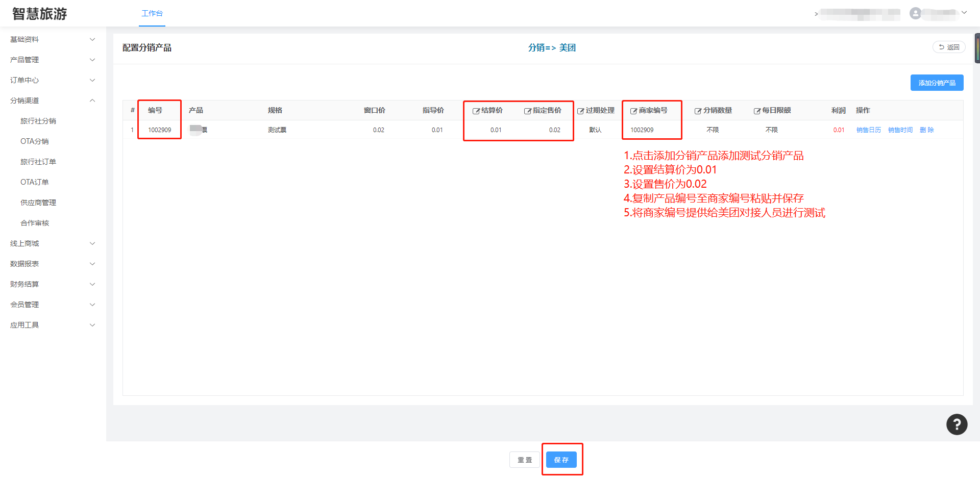This screenshot has height=478, width=980.
Task: Open the 销售日历 link in row 1
Action: point(868,130)
